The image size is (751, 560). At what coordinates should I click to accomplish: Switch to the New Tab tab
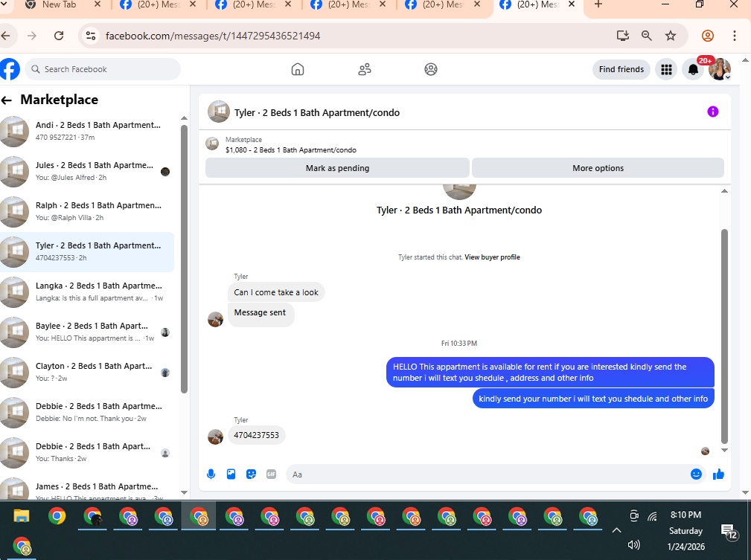[x=59, y=4]
